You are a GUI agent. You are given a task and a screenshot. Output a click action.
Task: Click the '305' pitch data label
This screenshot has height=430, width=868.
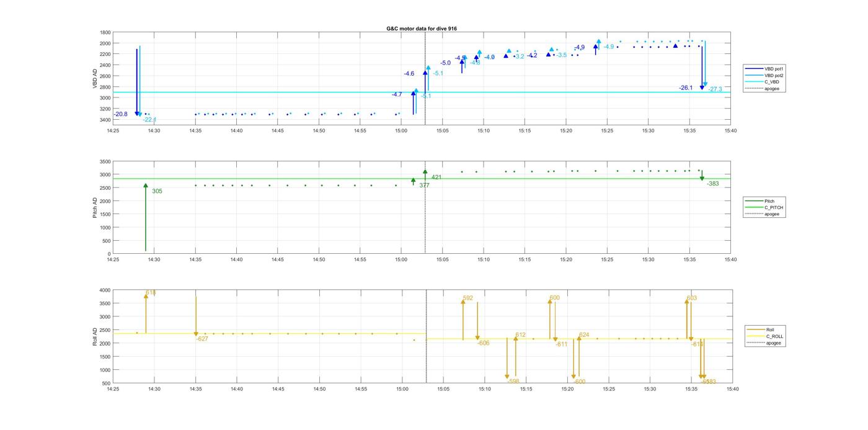[x=157, y=191]
